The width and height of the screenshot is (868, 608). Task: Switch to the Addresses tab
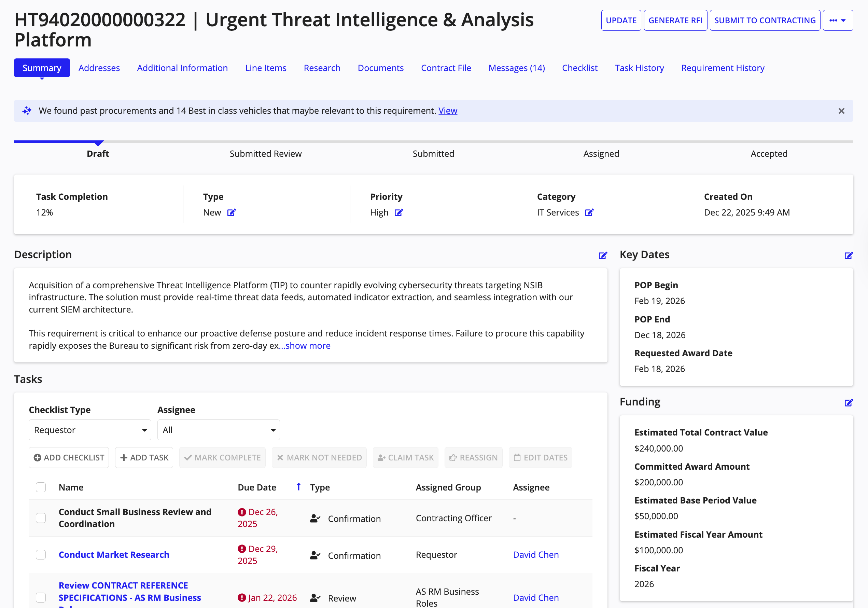(x=99, y=68)
